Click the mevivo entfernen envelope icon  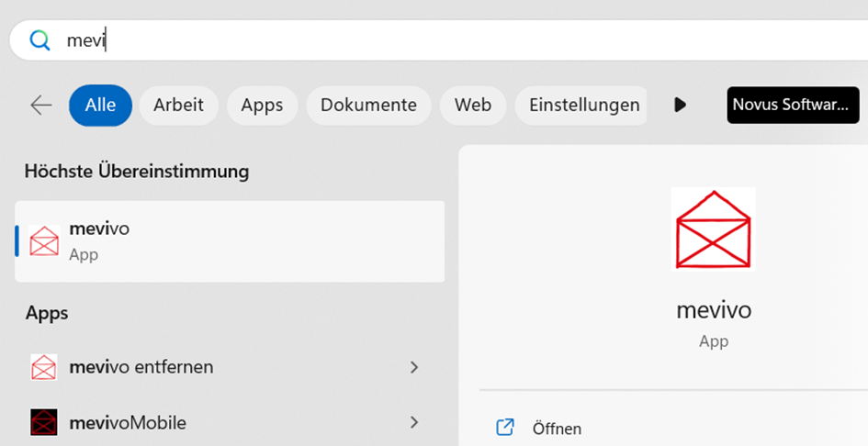coord(44,367)
